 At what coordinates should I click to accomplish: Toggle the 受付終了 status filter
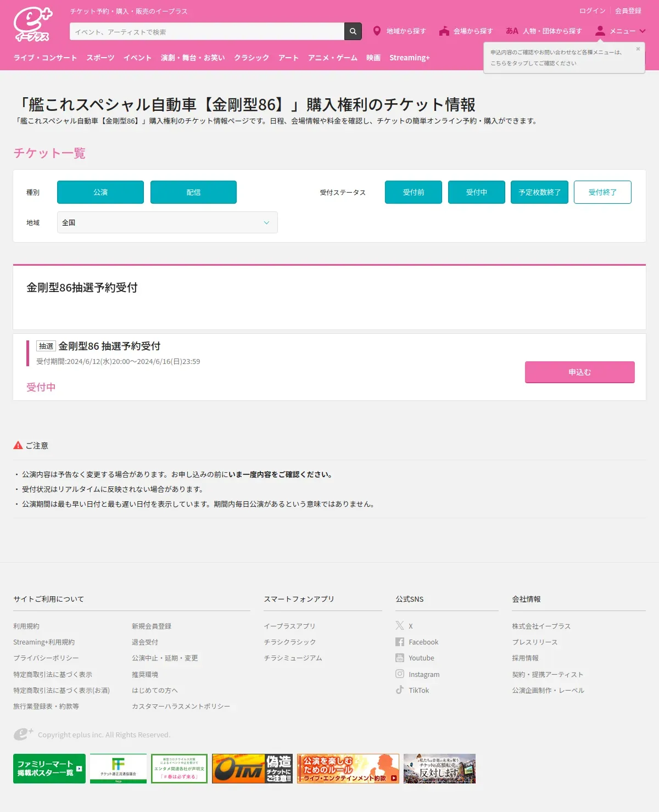602,192
